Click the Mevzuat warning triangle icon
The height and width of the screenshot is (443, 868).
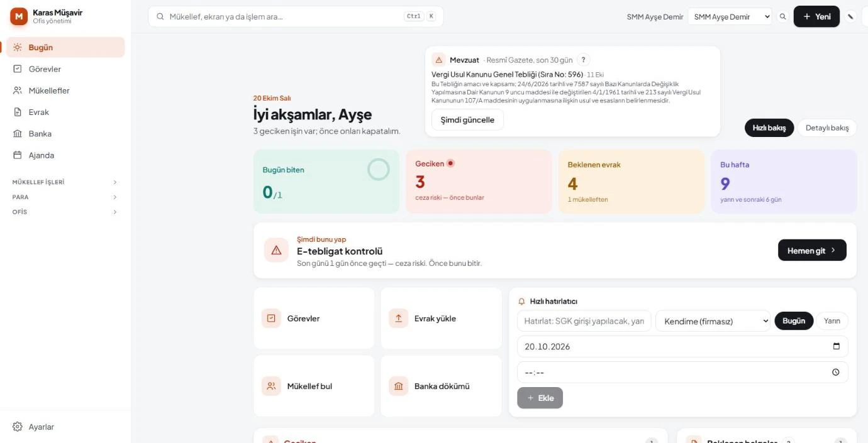pos(439,60)
